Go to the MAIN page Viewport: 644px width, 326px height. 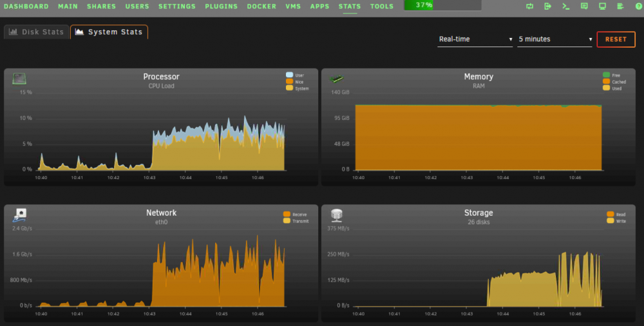click(x=68, y=6)
